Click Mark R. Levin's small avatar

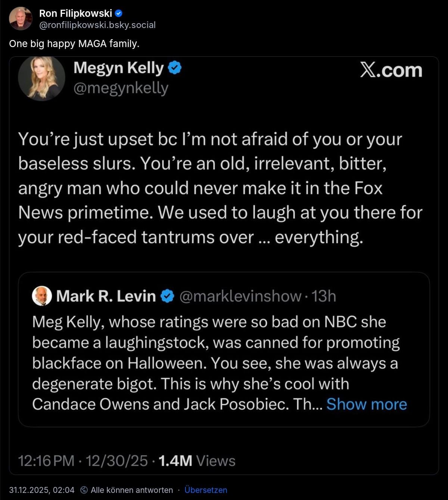coord(42,296)
